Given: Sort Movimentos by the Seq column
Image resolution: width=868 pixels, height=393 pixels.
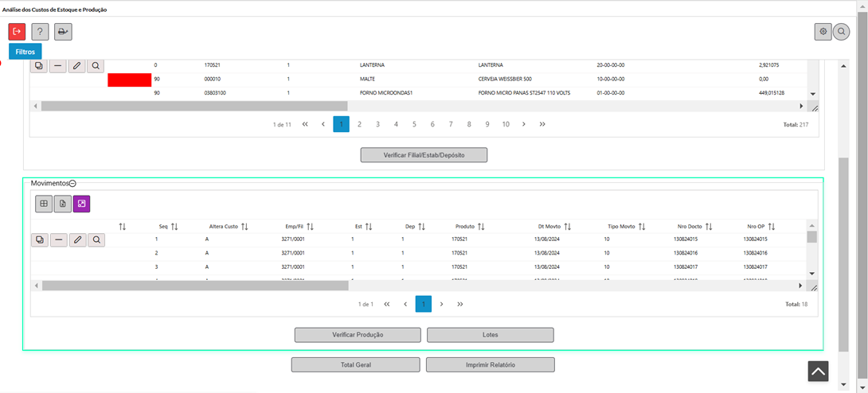Looking at the screenshot, I should 174,227.
